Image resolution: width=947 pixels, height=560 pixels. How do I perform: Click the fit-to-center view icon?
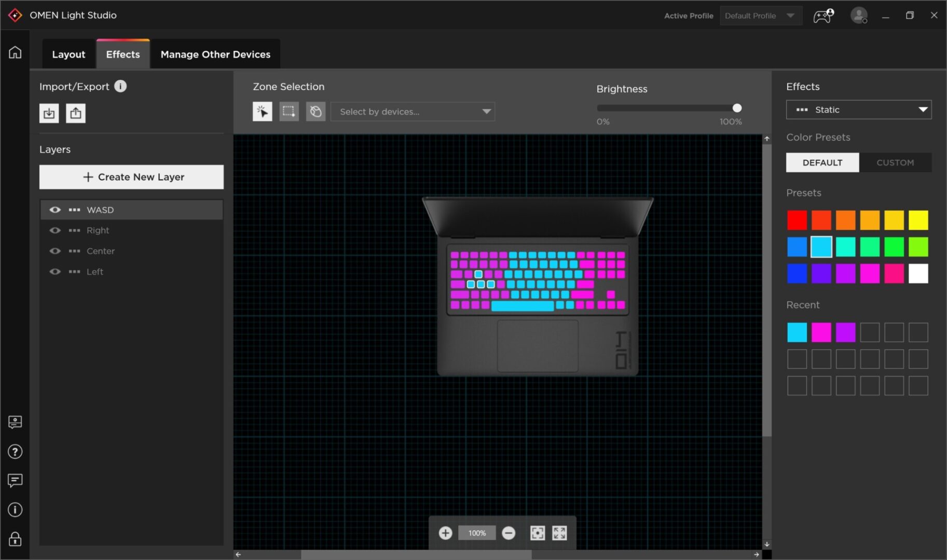coord(538,533)
